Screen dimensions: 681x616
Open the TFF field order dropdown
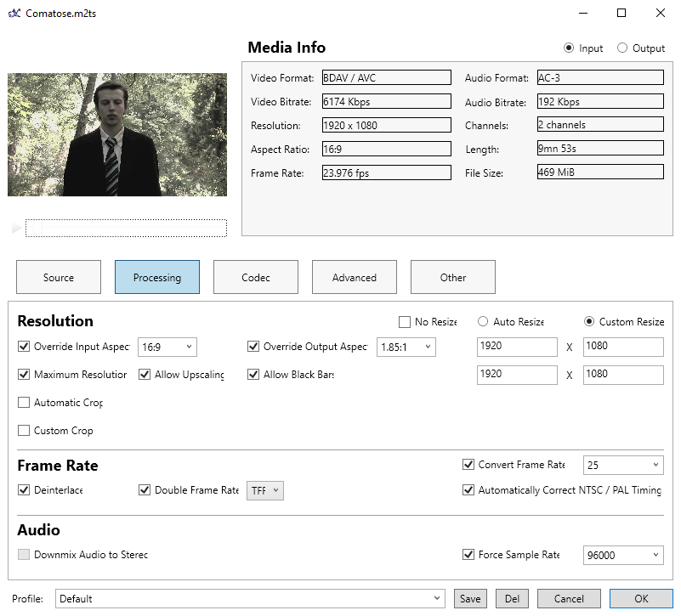264,490
